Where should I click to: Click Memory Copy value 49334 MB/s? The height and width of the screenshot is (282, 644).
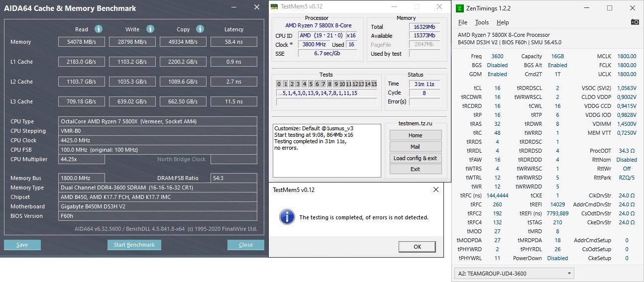[183, 42]
